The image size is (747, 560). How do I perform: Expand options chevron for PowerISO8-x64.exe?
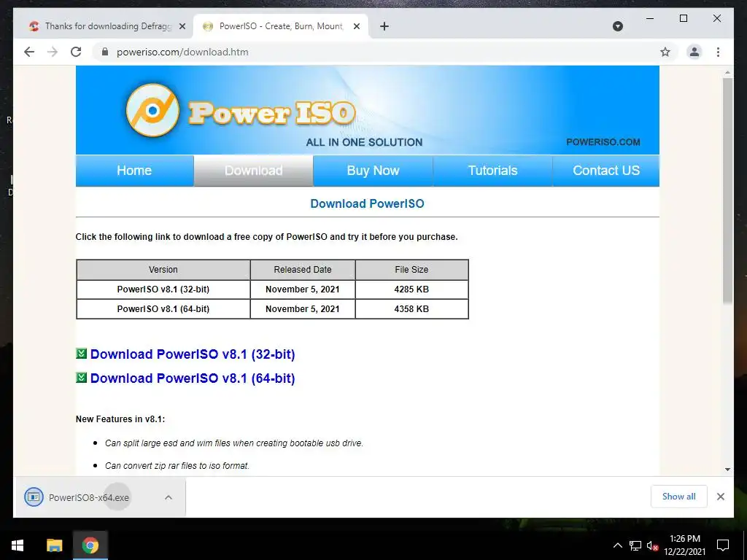(x=169, y=497)
